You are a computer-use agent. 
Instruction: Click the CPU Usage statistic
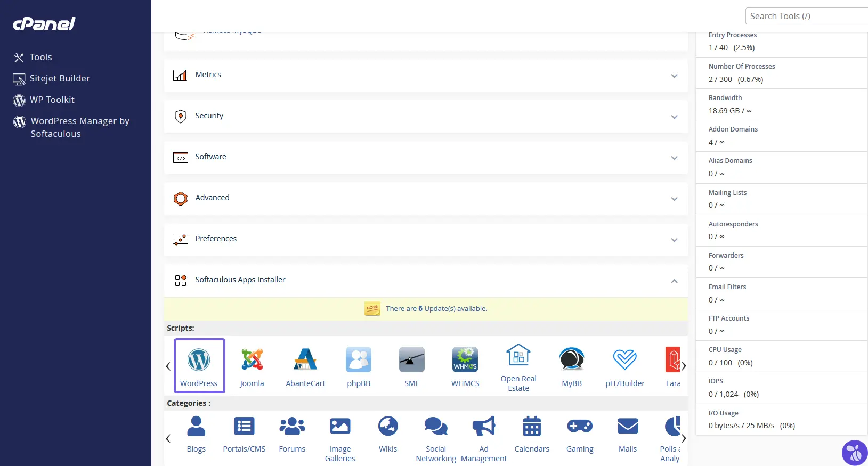[x=782, y=356]
